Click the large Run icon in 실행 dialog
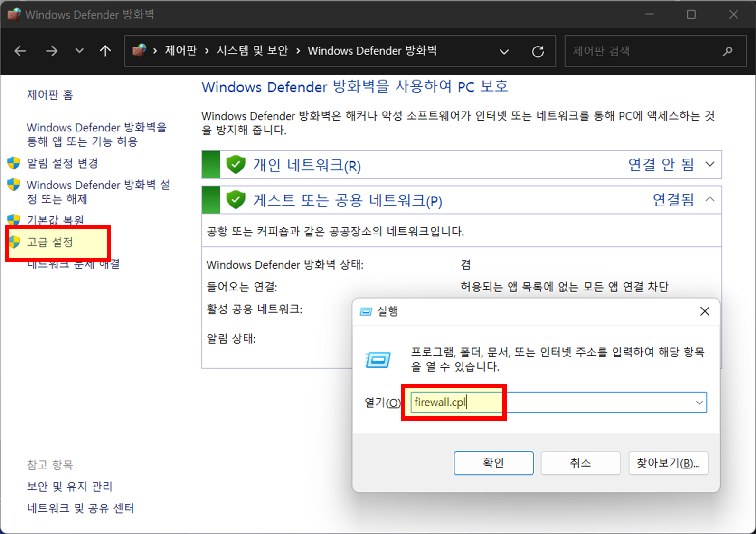This screenshot has width=756, height=534. [x=378, y=360]
